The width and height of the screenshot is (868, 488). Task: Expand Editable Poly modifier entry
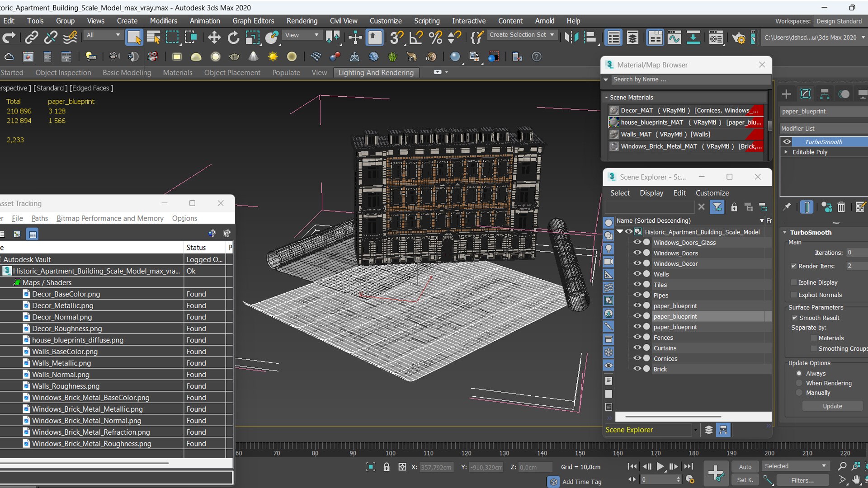tap(786, 152)
